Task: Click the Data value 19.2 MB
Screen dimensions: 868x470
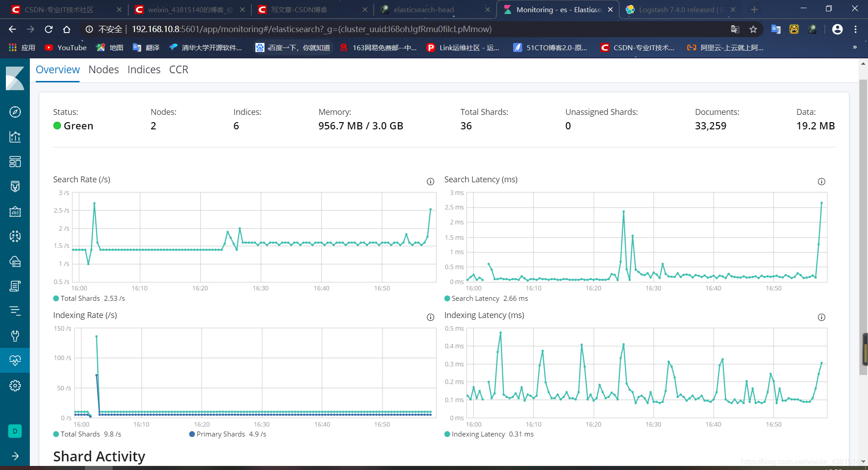Action: click(x=816, y=126)
